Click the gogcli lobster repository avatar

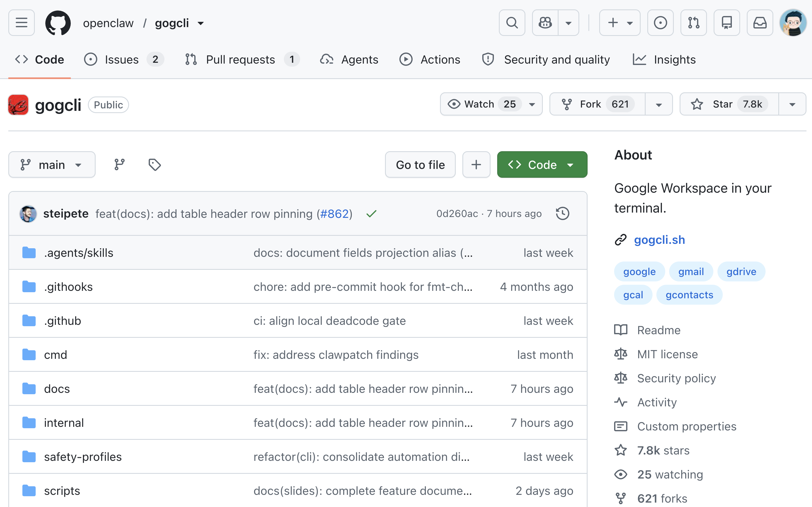(x=19, y=105)
